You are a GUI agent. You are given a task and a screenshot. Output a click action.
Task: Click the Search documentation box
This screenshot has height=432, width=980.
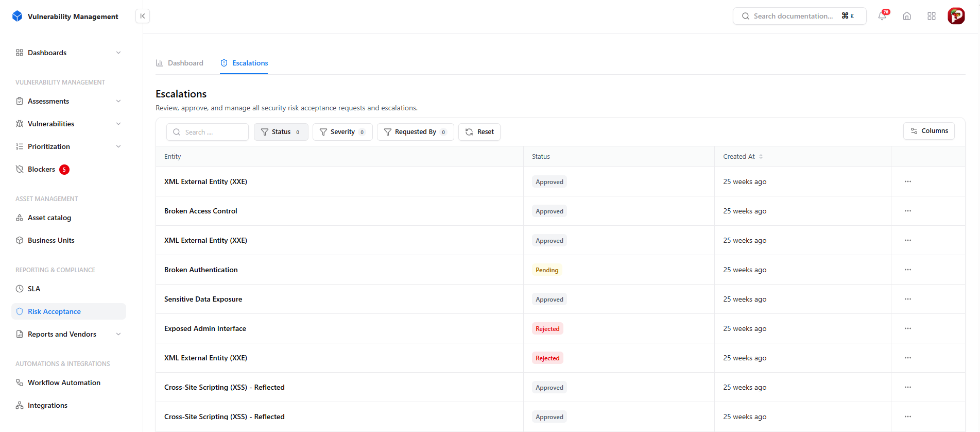tap(800, 16)
